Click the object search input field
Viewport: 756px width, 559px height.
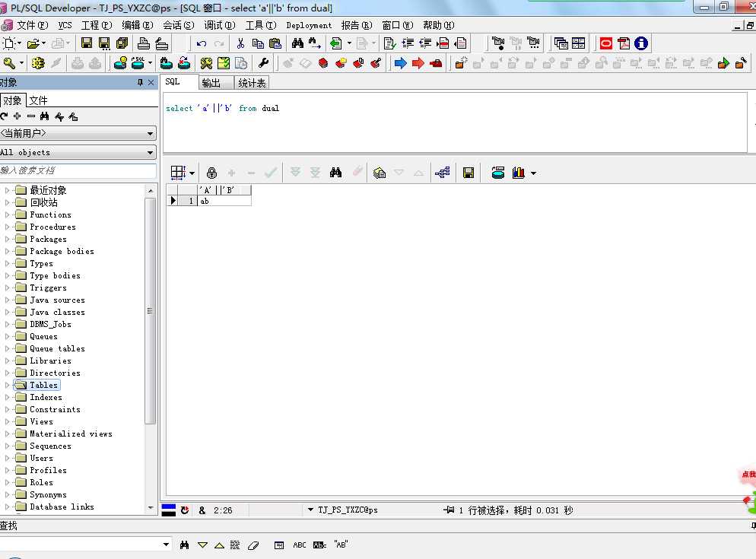(x=78, y=170)
